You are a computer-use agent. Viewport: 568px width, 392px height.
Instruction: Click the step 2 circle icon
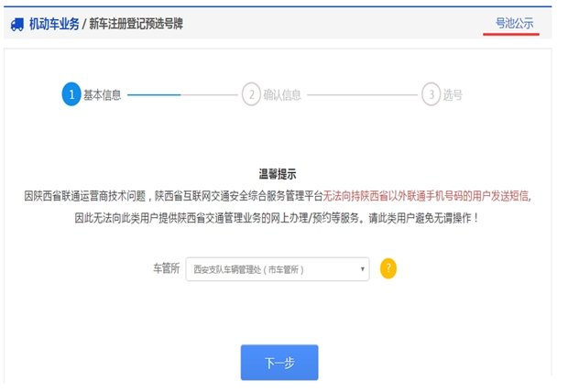(250, 94)
